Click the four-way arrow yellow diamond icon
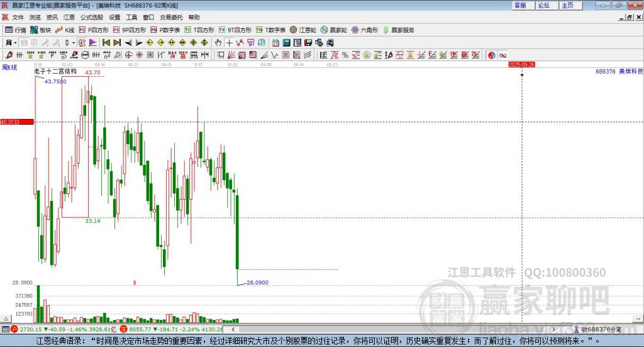The width and height of the screenshot is (644, 347). [x=194, y=43]
